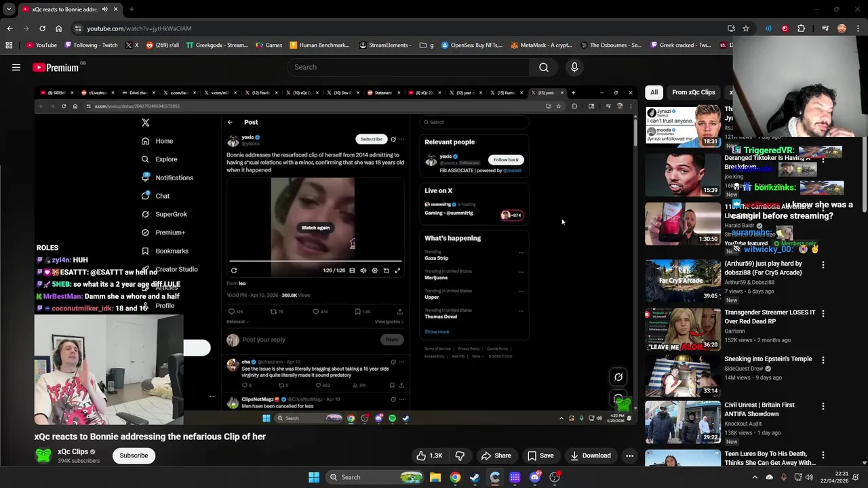
Task: Open options for Transgender Streamer video
Action: tap(823, 314)
